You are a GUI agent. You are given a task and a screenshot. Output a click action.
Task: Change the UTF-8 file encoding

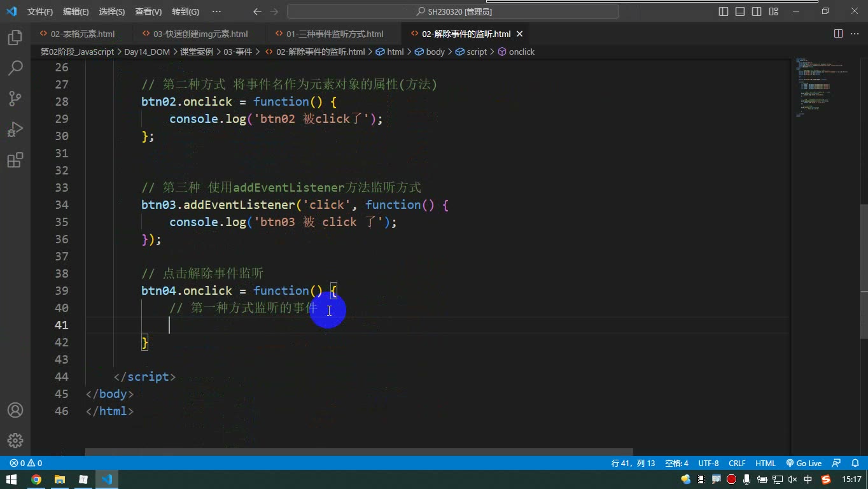tap(708, 464)
